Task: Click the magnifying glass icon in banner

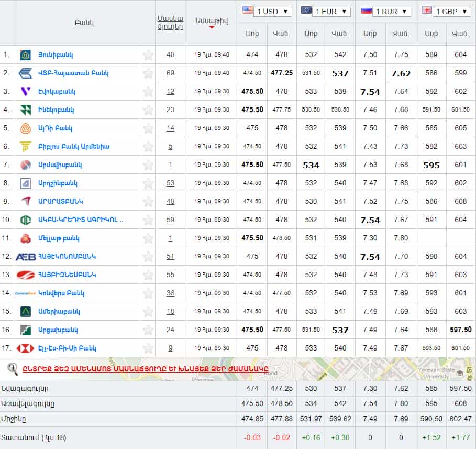Action: pyautogui.click(x=13, y=369)
